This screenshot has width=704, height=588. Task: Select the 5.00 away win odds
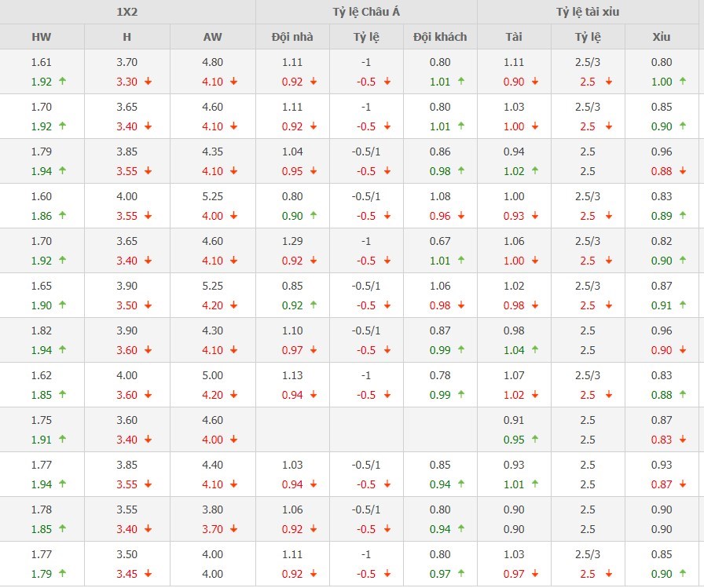pyautogui.click(x=212, y=376)
